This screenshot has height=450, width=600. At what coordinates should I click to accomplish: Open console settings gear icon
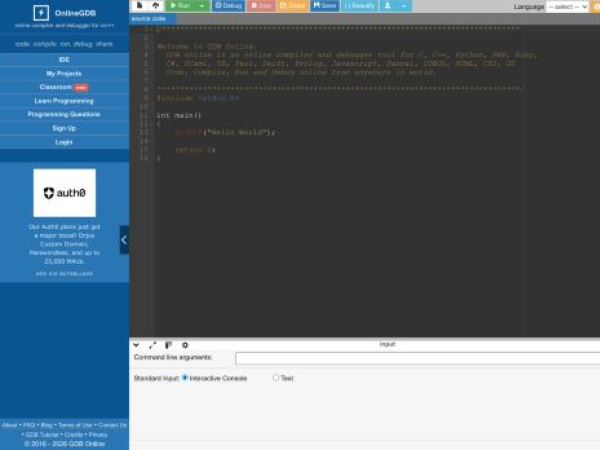coord(185,345)
